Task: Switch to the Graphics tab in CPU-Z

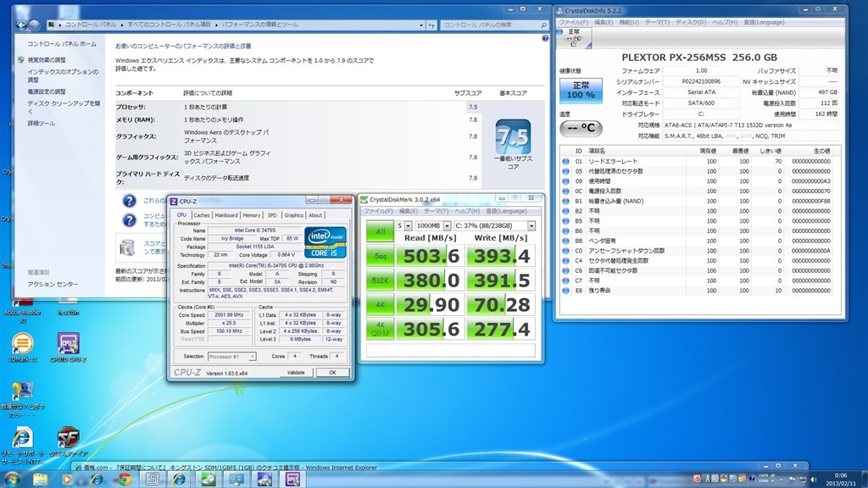Action: 293,215
